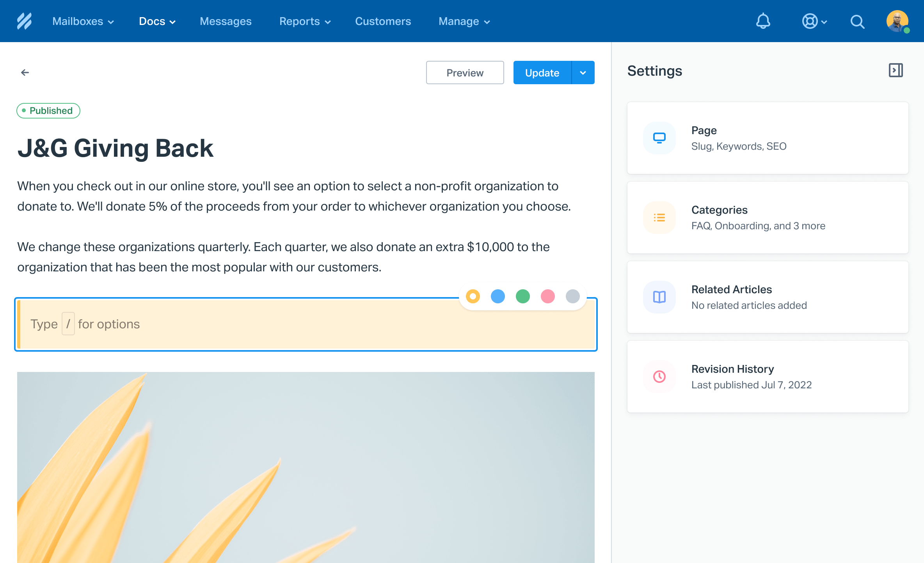The width and height of the screenshot is (924, 563).
Task: Open the notifications bell
Action: (x=763, y=21)
